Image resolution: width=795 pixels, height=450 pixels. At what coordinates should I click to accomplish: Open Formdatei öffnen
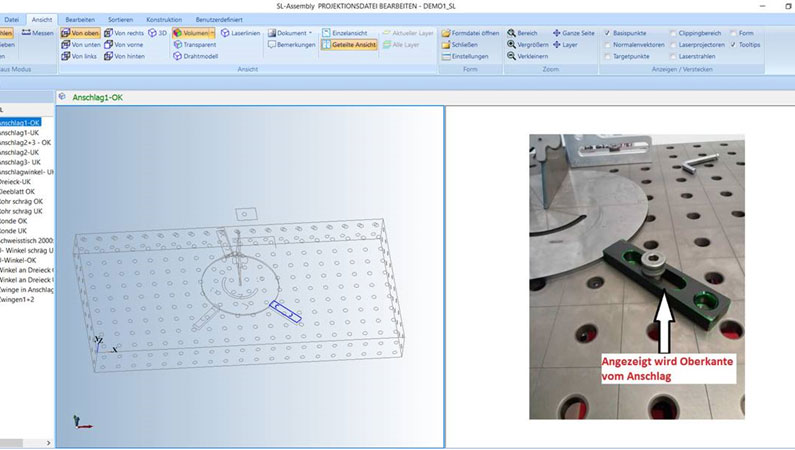[x=470, y=33]
